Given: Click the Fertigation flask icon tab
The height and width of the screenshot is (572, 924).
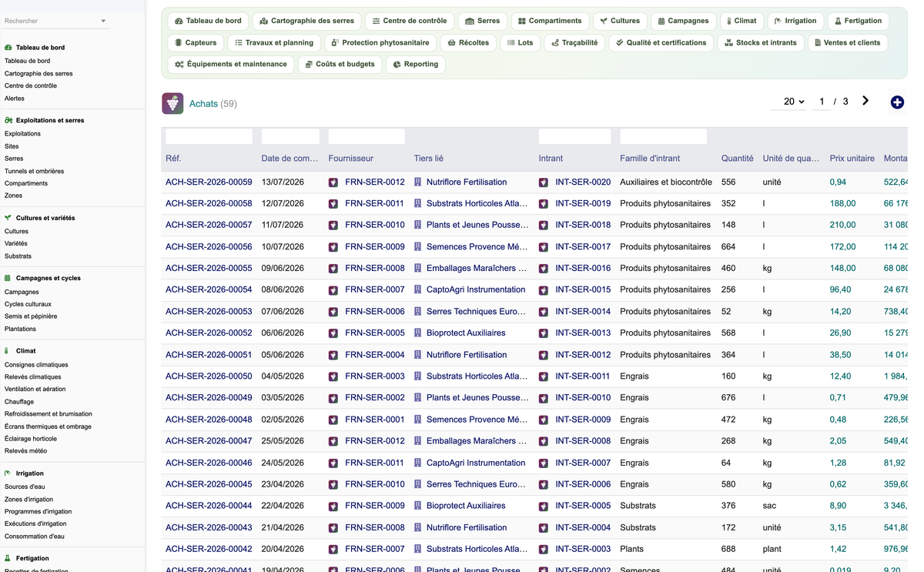Looking at the screenshot, I should pos(839,21).
